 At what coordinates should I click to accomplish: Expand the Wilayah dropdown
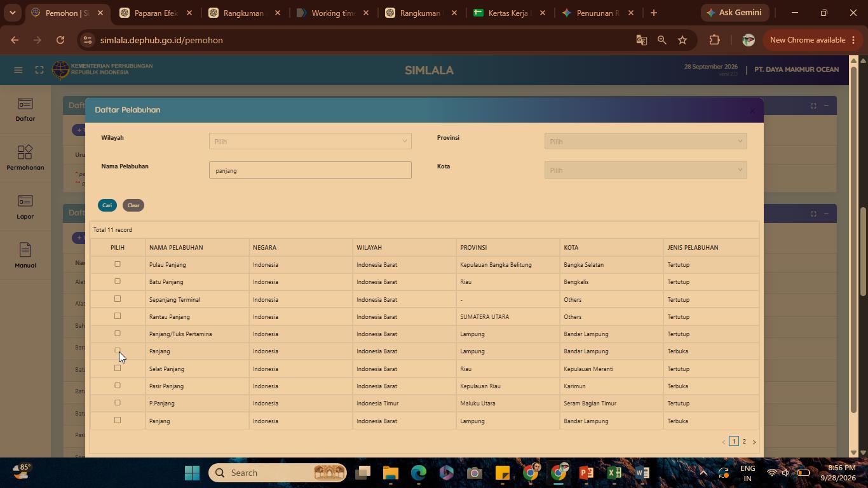click(310, 141)
